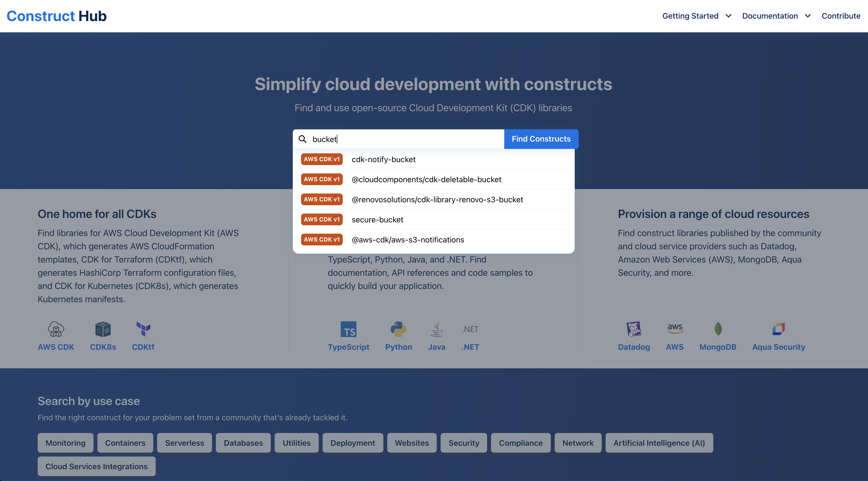
Task: Choose the Containers use case
Action: 125,443
